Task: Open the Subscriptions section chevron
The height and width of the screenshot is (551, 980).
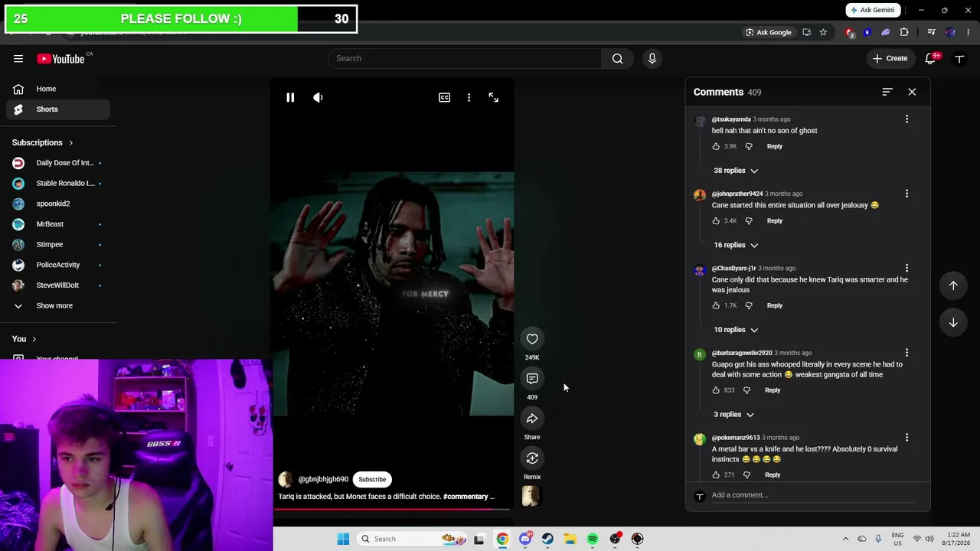Action: click(70, 143)
